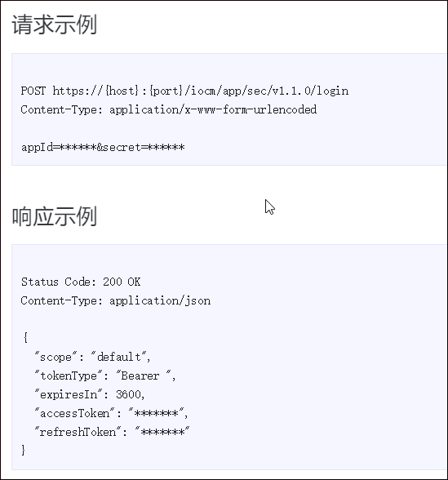Image resolution: width=448 pixels, height=480 pixels.
Task: Click the opening curly brace of the JSON
Action: point(25,338)
